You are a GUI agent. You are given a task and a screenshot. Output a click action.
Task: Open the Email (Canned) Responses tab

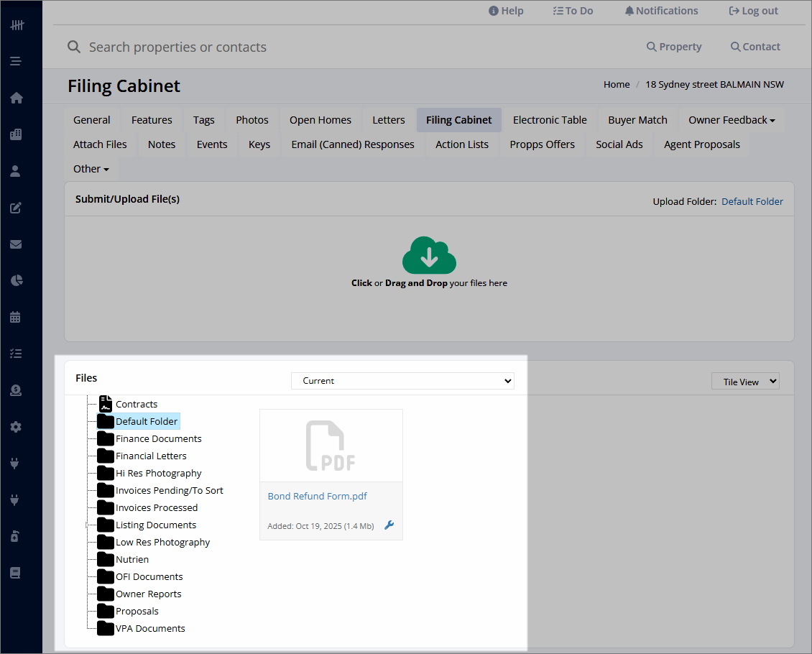[353, 144]
